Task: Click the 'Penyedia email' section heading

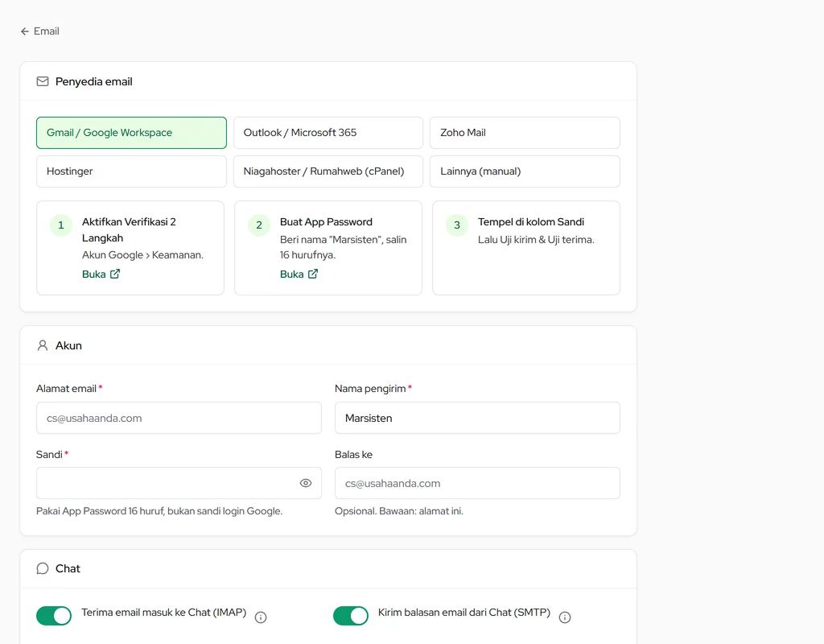Action: (x=94, y=81)
